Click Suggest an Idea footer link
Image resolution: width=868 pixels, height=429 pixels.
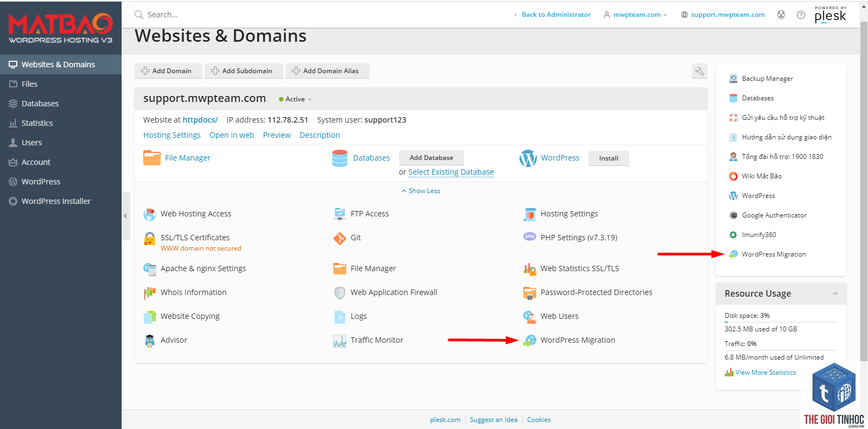point(493,420)
